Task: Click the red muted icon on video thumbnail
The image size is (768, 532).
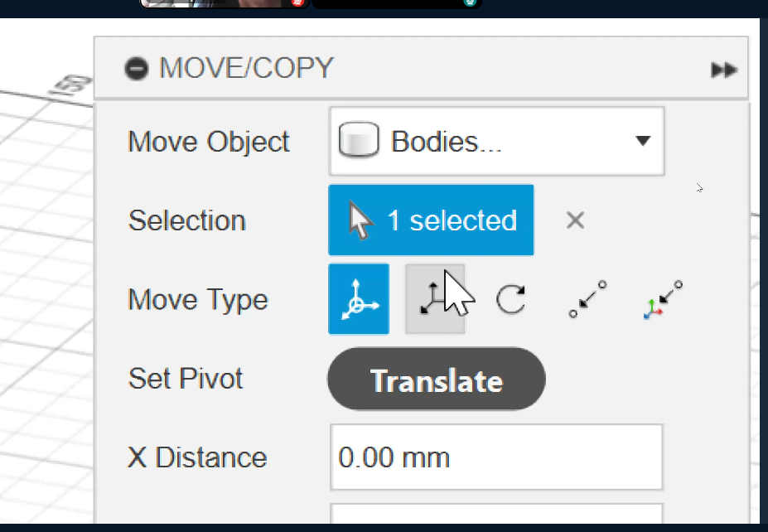Action: 297,2
